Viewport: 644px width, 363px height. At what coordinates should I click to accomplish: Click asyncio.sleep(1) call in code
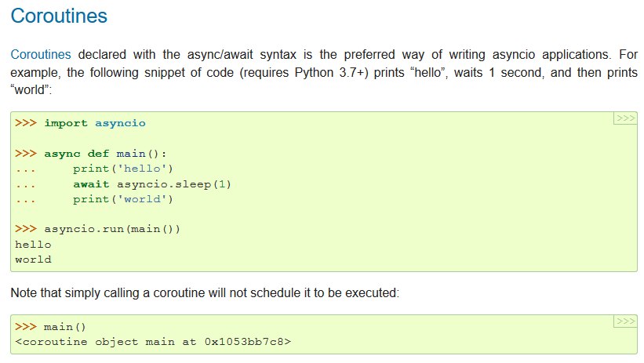point(173,184)
